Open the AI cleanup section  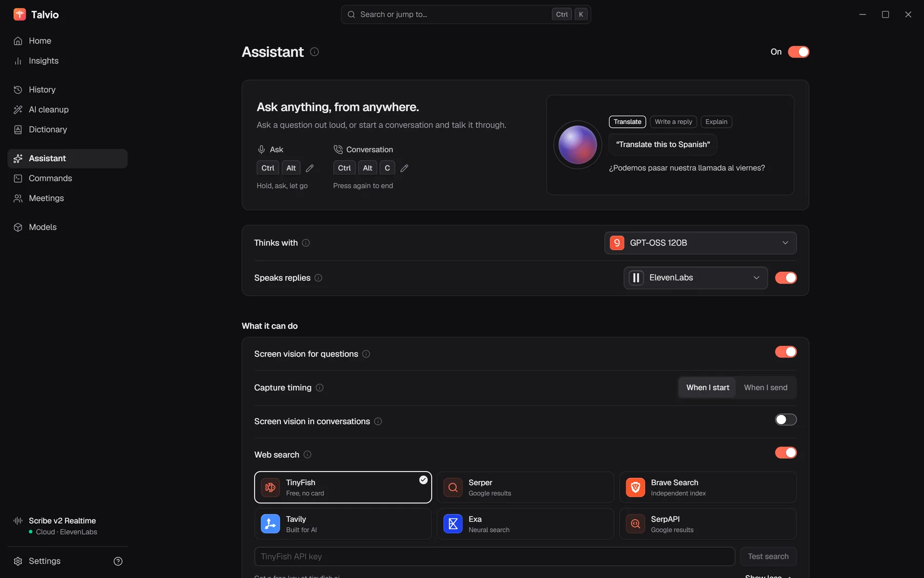click(x=67, y=109)
